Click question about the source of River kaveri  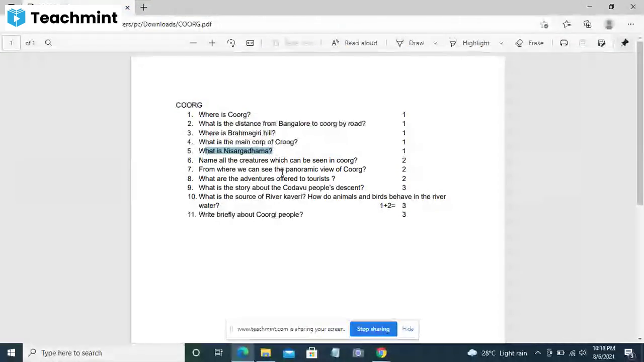click(x=322, y=201)
